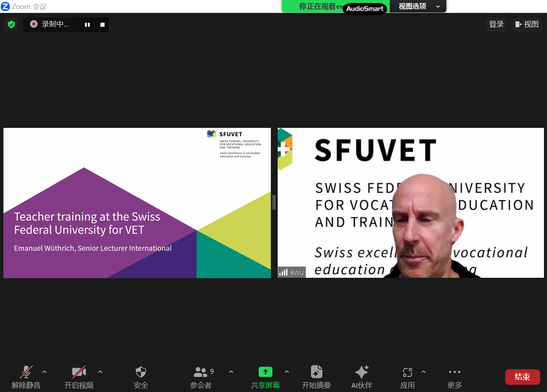Turn on the camera (开启视频)
This screenshot has width=547, height=392.
(x=79, y=376)
